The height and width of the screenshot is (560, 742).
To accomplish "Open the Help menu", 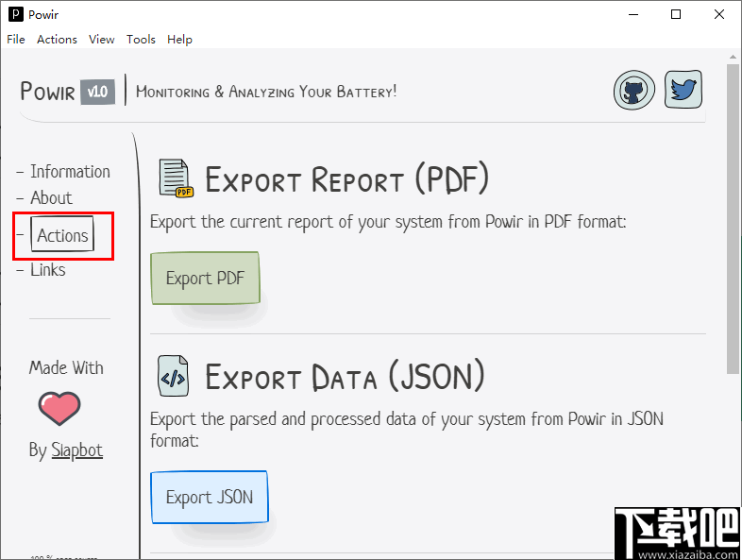I will (x=179, y=40).
